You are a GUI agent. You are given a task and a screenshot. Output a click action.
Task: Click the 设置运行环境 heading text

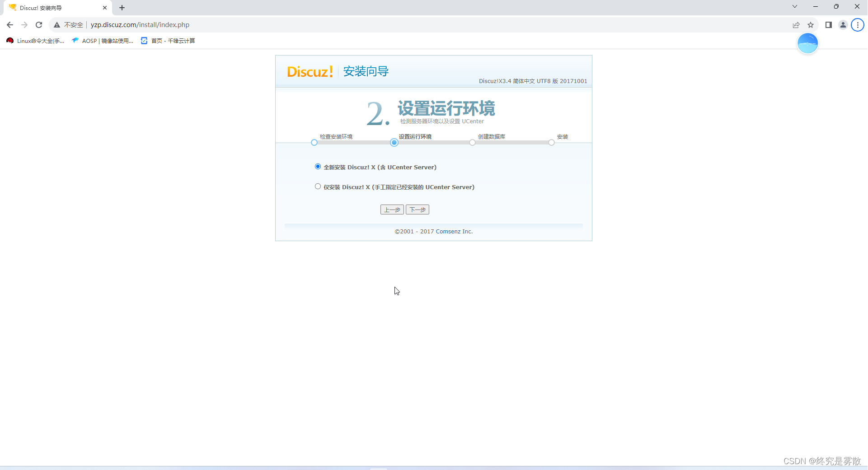pos(446,108)
